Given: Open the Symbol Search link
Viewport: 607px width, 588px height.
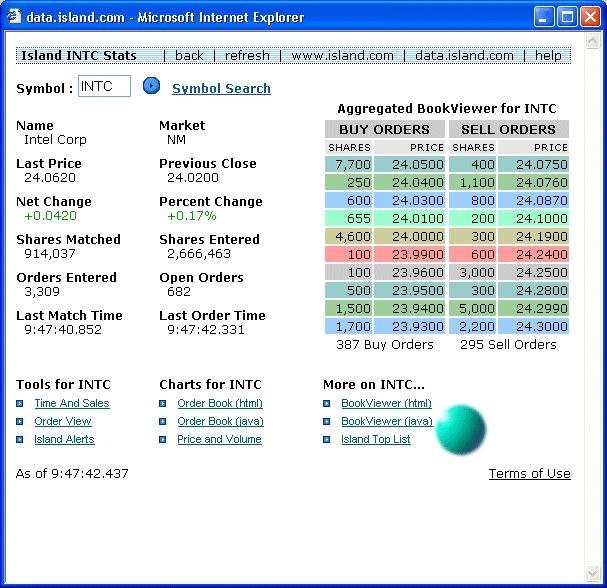Looking at the screenshot, I should pos(221,89).
